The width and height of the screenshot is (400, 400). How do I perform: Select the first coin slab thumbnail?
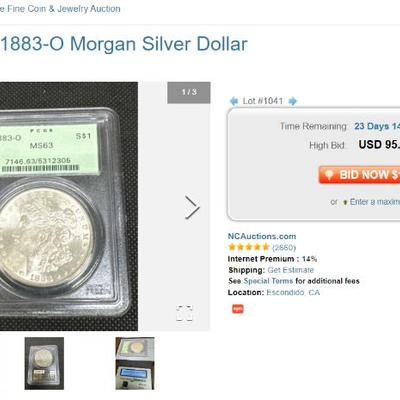click(44, 363)
